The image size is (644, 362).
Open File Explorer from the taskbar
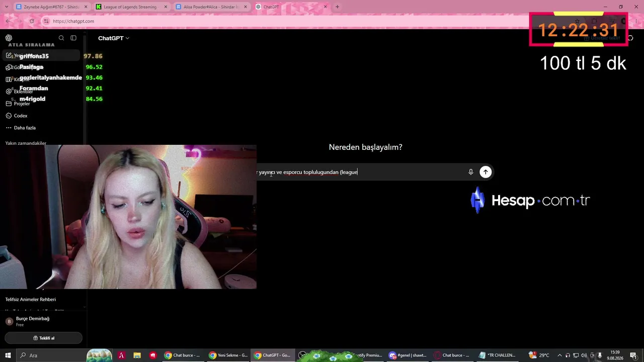click(137, 355)
